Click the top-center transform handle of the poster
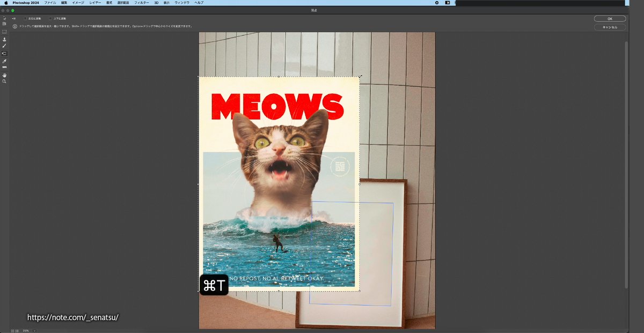This screenshot has height=333, width=644. pyautogui.click(x=279, y=77)
